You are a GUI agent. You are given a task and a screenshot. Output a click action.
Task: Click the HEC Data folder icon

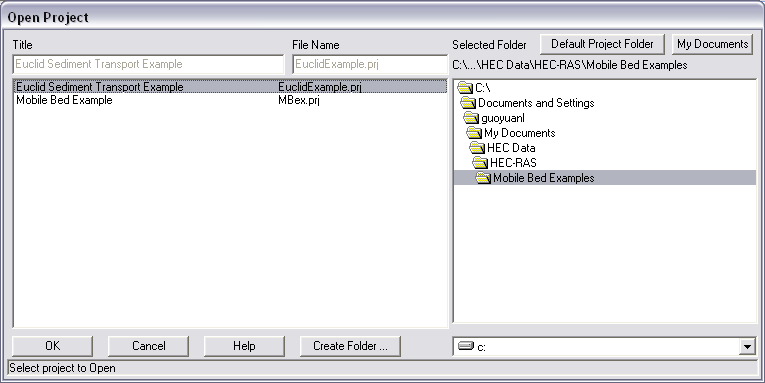coord(477,147)
